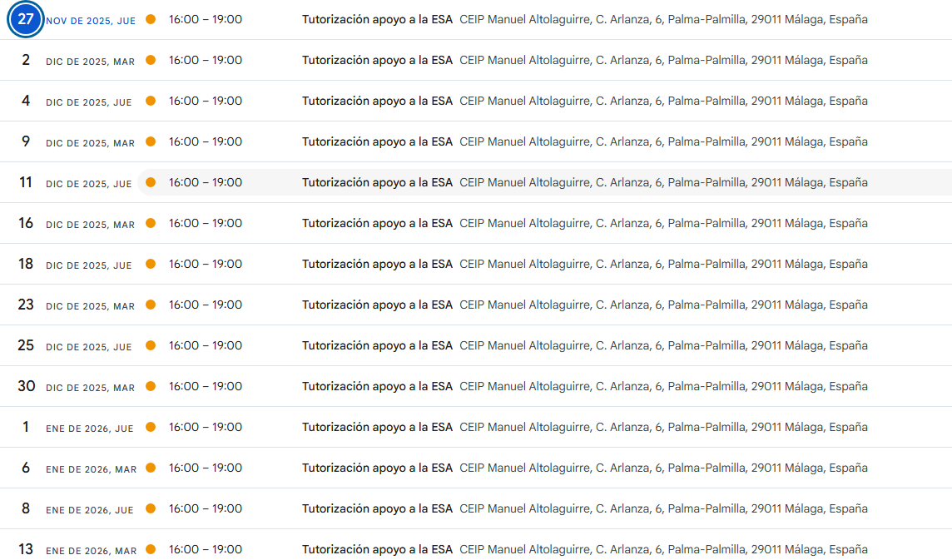This screenshot has width=952, height=560.
Task: Open the event time on the 27 November row
Action: click(206, 19)
